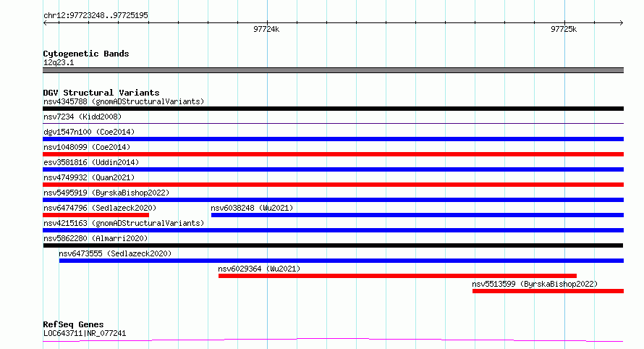
Task: Select the blue esv3581816 variant bar
Action: point(333,169)
